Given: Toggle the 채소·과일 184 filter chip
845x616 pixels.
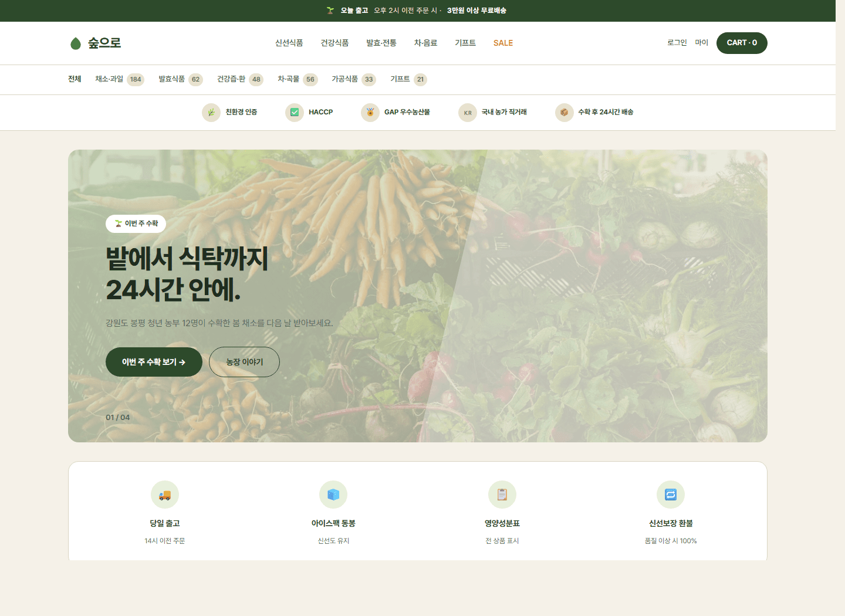Looking at the screenshot, I should point(119,79).
